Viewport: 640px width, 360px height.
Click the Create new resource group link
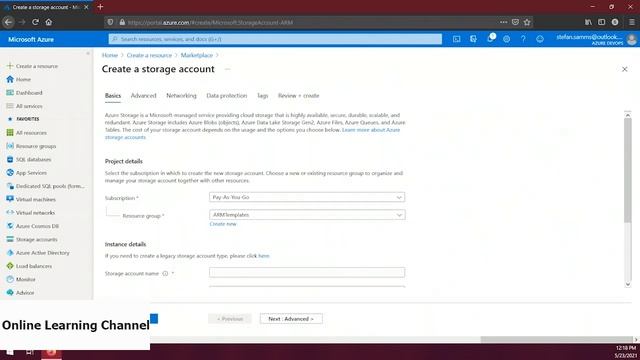pos(223,224)
